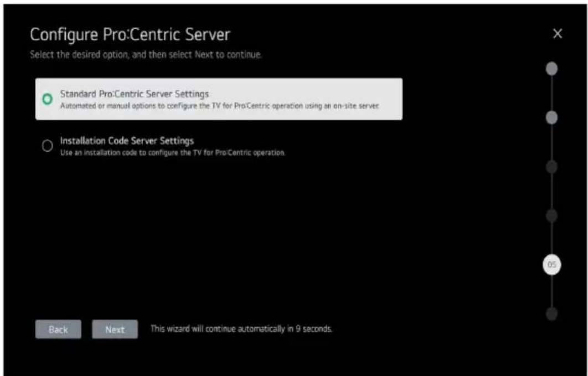Screen dimensions: 588x376
Task: Click the 'Select the desired option' instruction text
Action: click(x=146, y=55)
